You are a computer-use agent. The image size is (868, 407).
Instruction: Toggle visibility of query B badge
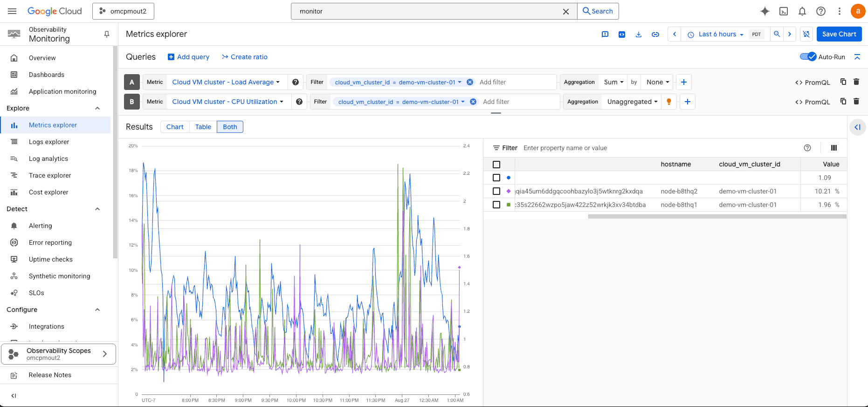[x=132, y=102]
